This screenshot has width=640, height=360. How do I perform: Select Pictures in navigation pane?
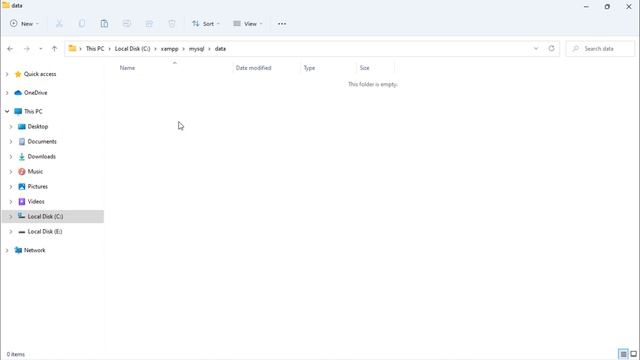[38, 187]
